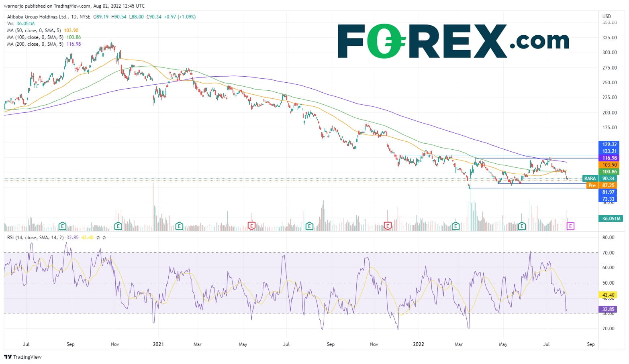The width and height of the screenshot is (629, 364).
Task: Click the 1D interval label in the chart title
Action: pyautogui.click(x=73, y=17)
